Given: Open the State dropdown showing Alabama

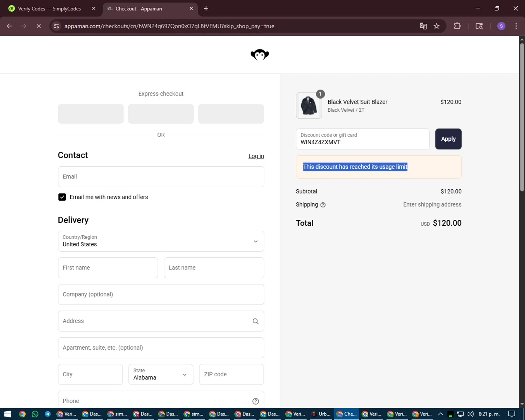Looking at the screenshot, I should pyautogui.click(x=161, y=374).
